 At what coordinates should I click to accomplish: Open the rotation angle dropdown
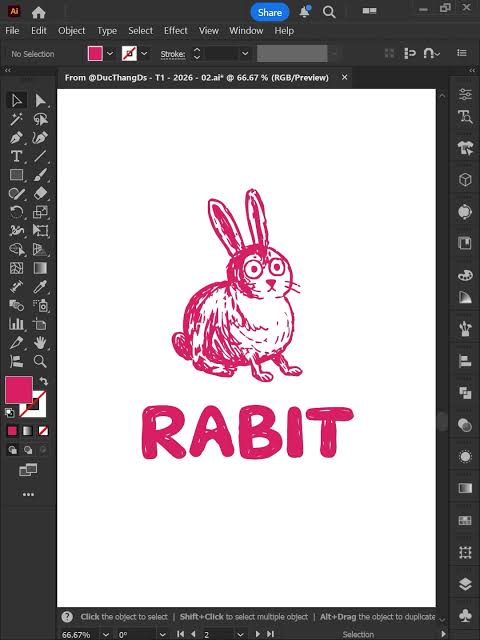tap(162, 635)
